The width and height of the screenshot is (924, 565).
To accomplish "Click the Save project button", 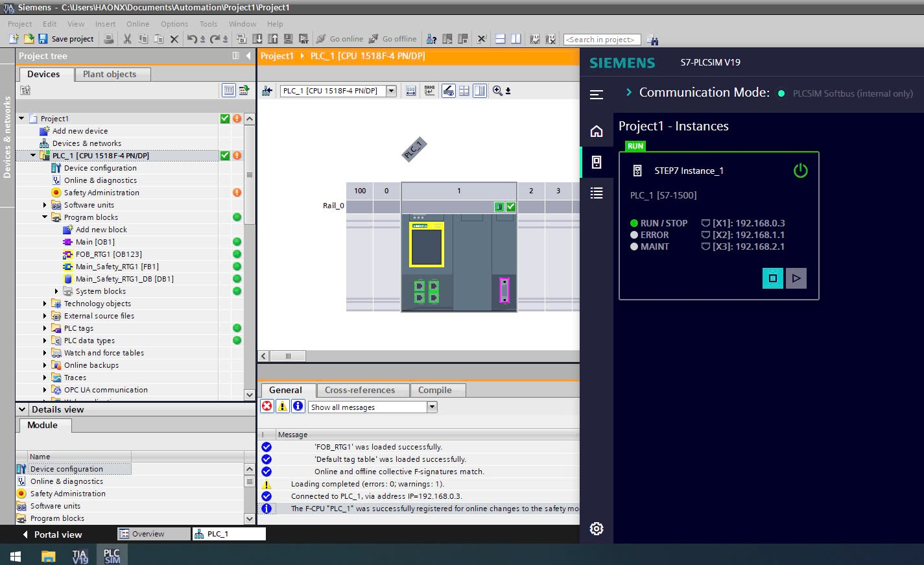I will click(65, 39).
